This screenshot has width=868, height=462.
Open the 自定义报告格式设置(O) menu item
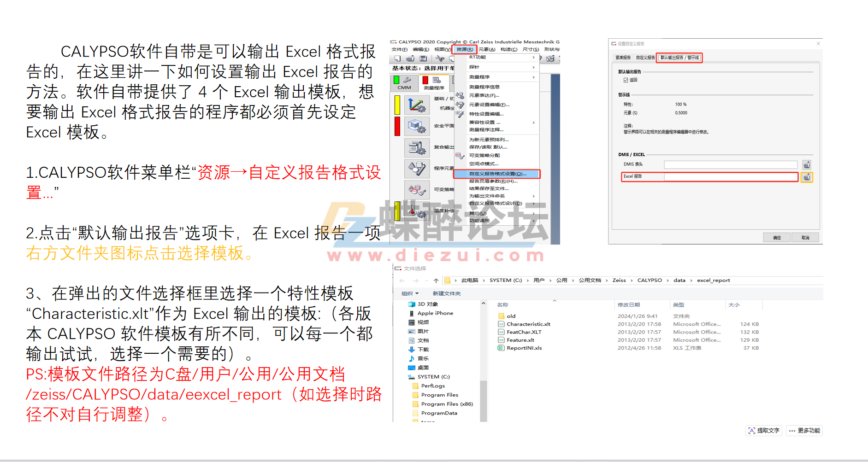[x=497, y=174]
